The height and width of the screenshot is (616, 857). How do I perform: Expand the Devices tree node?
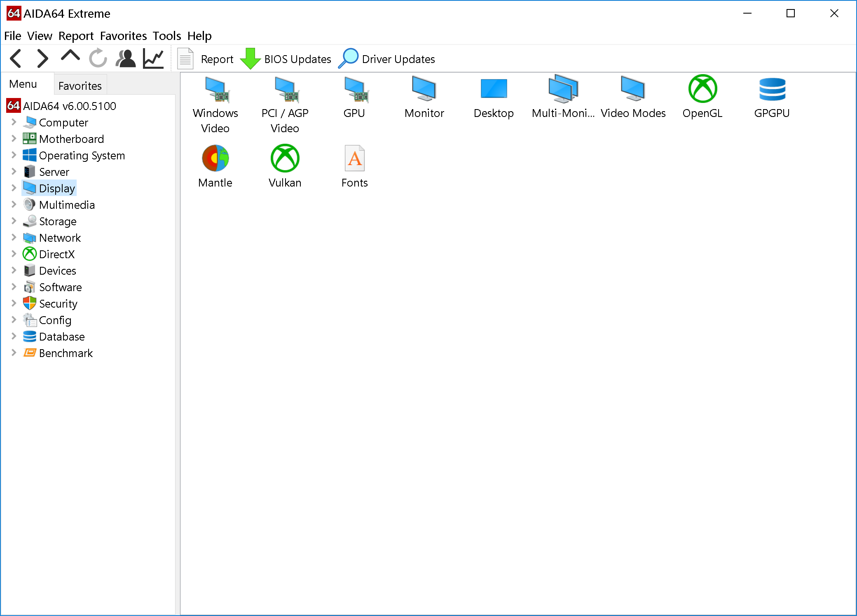(x=14, y=270)
